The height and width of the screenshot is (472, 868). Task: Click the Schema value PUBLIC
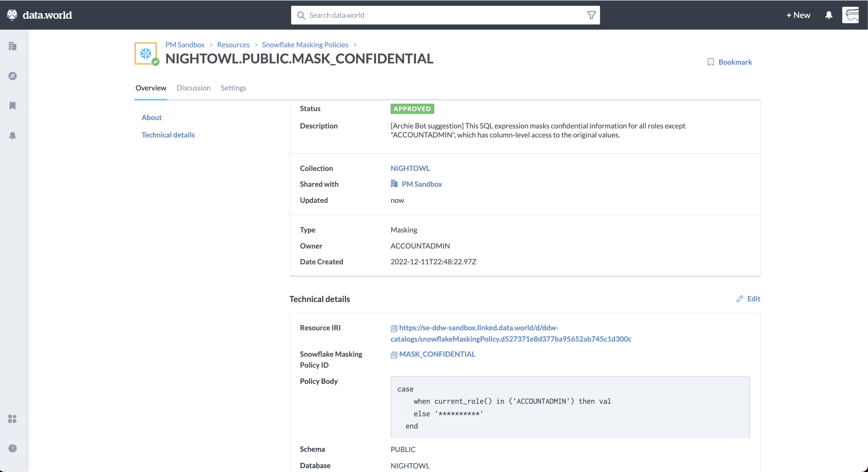[x=403, y=449]
